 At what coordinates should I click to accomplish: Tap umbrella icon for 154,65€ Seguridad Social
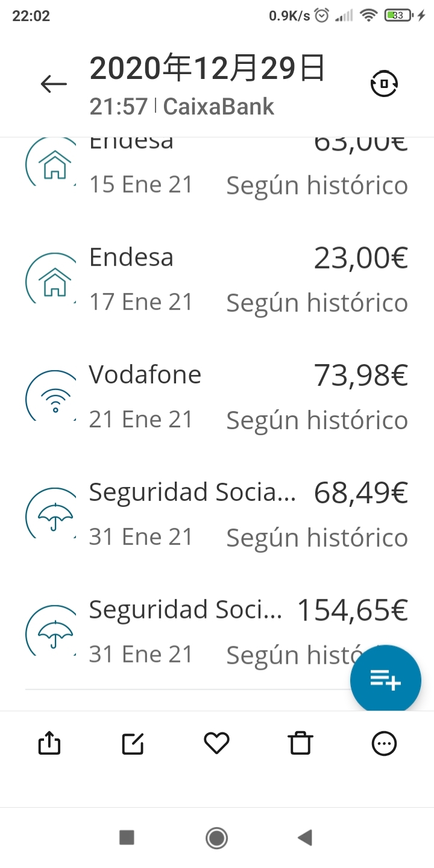click(x=54, y=633)
